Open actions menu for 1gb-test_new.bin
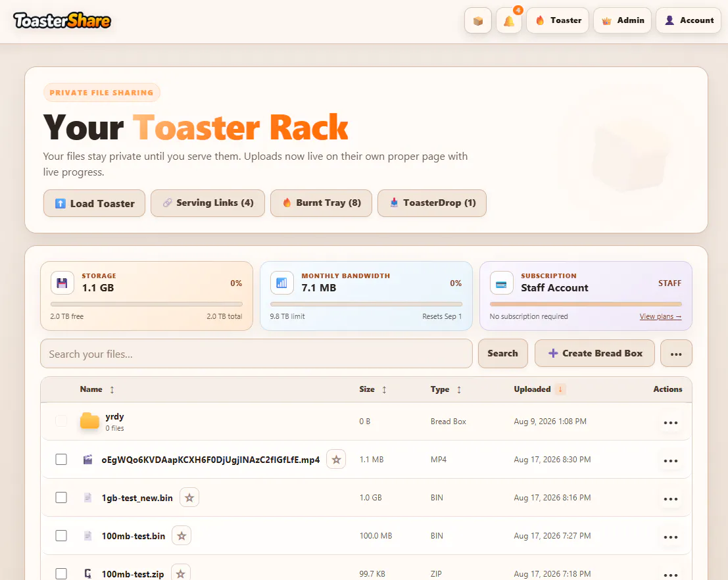 (670, 498)
